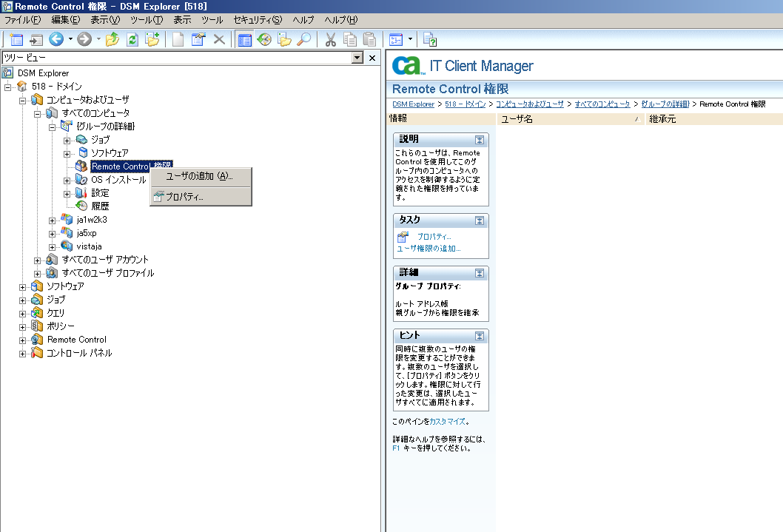Image resolution: width=783 pixels, height=532 pixels.
Task: Click the magnifying glass Search icon
Action: click(303, 39)
